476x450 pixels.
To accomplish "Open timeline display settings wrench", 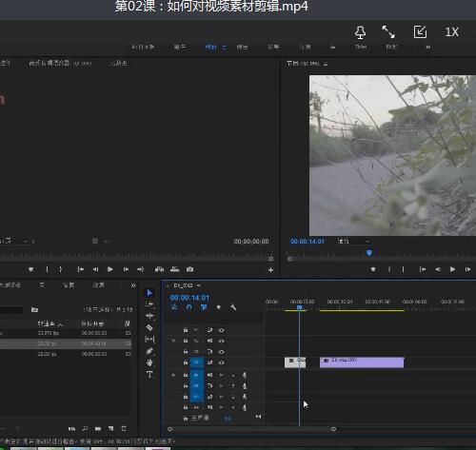I will 233,307.
